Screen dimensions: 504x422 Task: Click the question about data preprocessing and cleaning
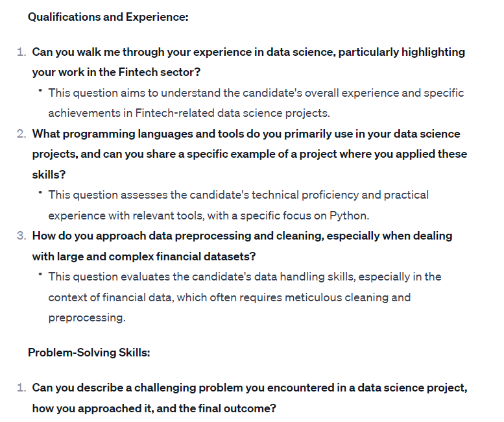[x=242, y=236]
